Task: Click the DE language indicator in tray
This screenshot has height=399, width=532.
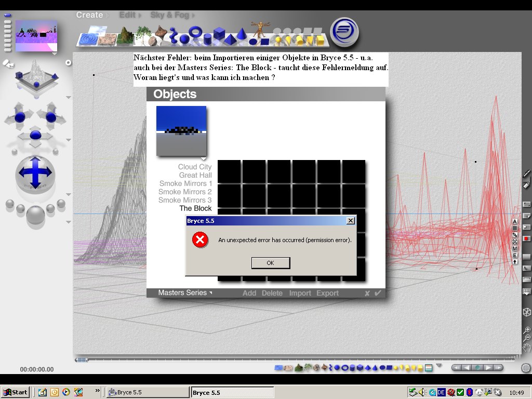Action: coord(441,392)
